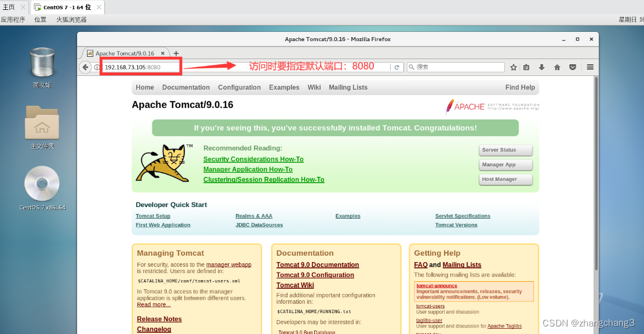
Task: Open Configuration in the navigation bar
Action: tap(239, 88)
